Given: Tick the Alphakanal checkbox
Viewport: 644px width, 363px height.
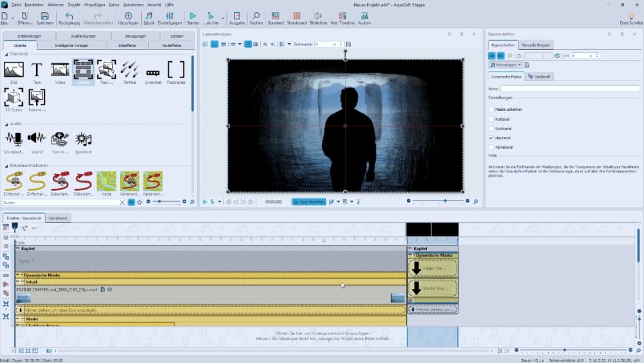Looking at the screenshot, I should click(492, 147).
